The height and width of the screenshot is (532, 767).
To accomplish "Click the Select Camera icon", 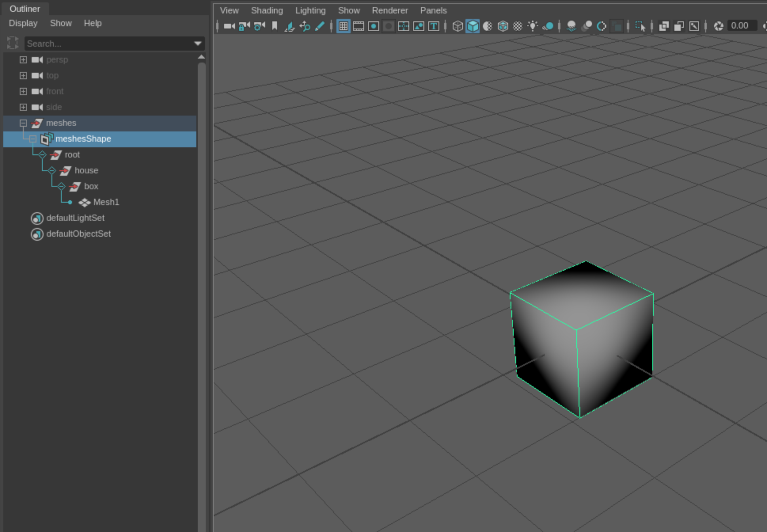I will pos(230,26).
